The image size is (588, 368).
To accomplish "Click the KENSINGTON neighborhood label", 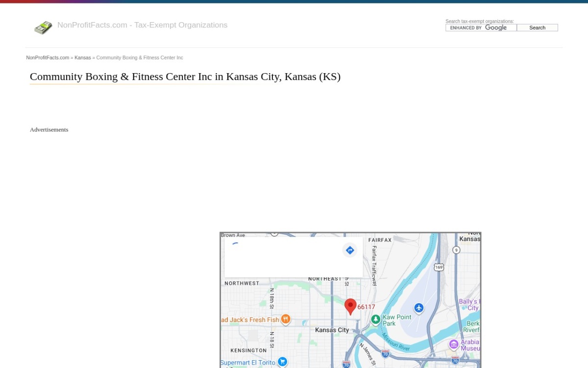I will point(248,350).
